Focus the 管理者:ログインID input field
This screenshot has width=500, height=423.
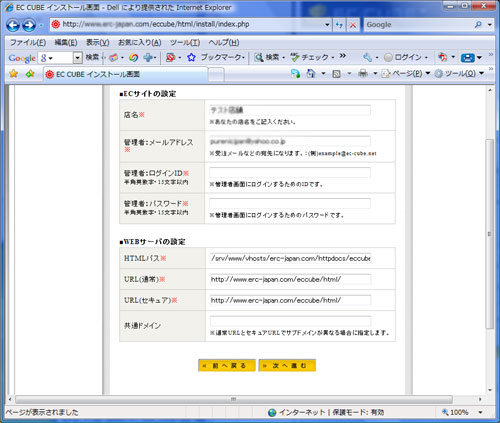click(x=290, y=173)
